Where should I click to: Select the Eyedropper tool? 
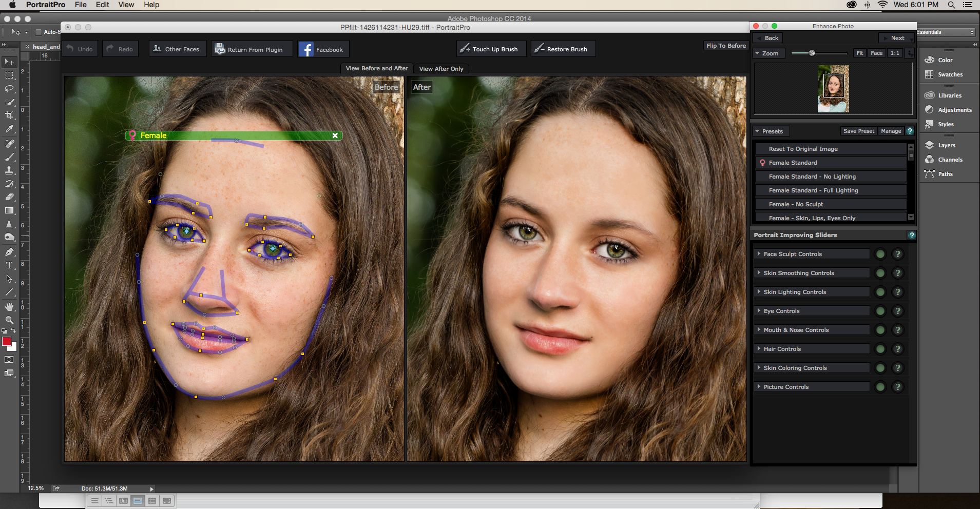[x=9, y=129]
